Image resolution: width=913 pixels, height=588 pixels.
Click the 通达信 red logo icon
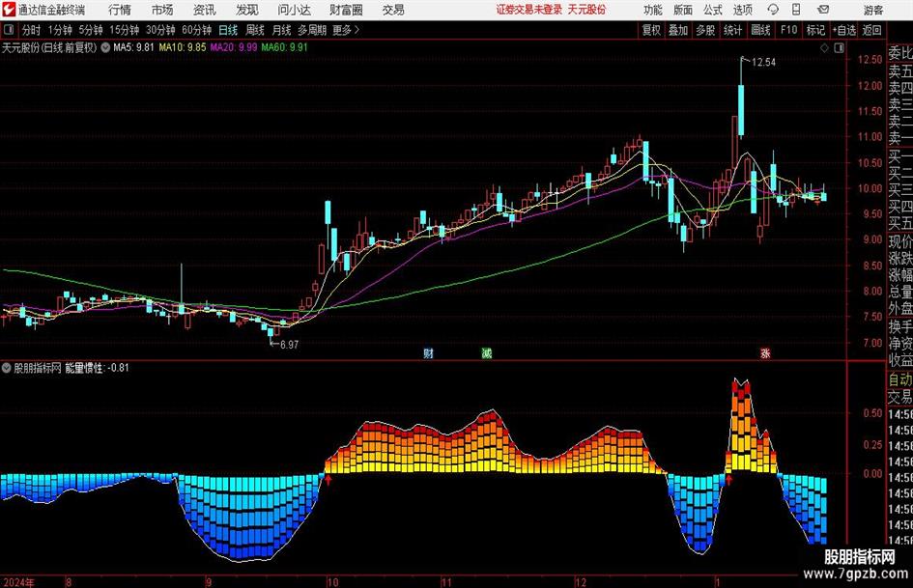click(x=9, y=10)
